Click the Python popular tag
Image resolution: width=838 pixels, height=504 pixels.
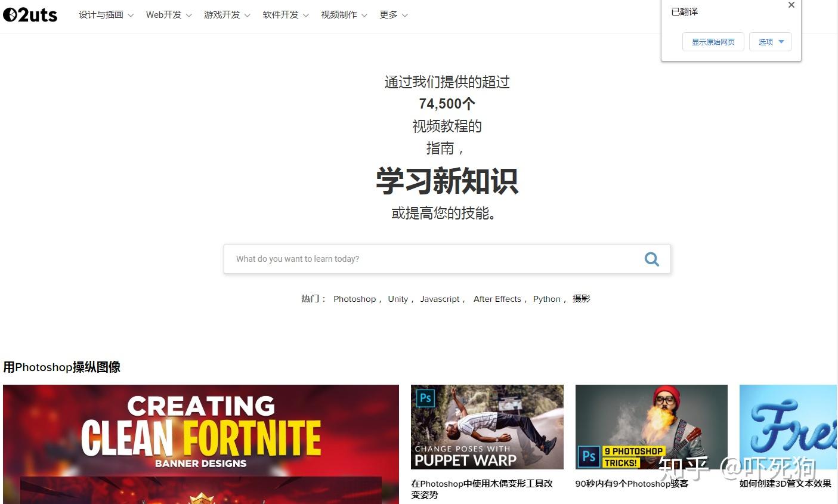(547, 299)
